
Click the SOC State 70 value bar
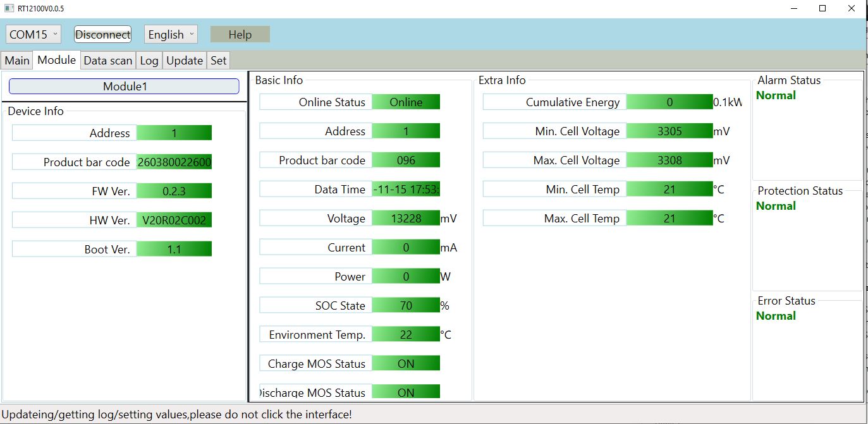pyautogui.click(x=406, y=305)
